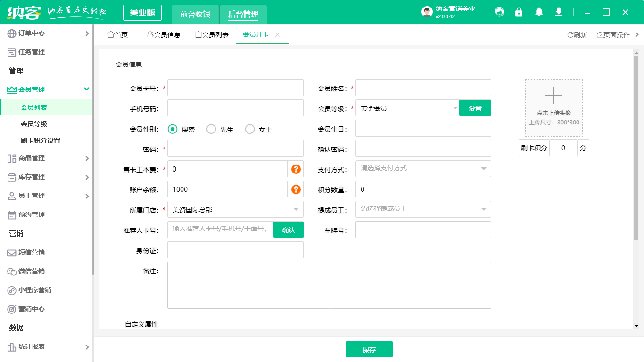This screenshot has width=644, height=362.
Task: Click help icon next to 售卡工本费 field
Action: [296, 169]
